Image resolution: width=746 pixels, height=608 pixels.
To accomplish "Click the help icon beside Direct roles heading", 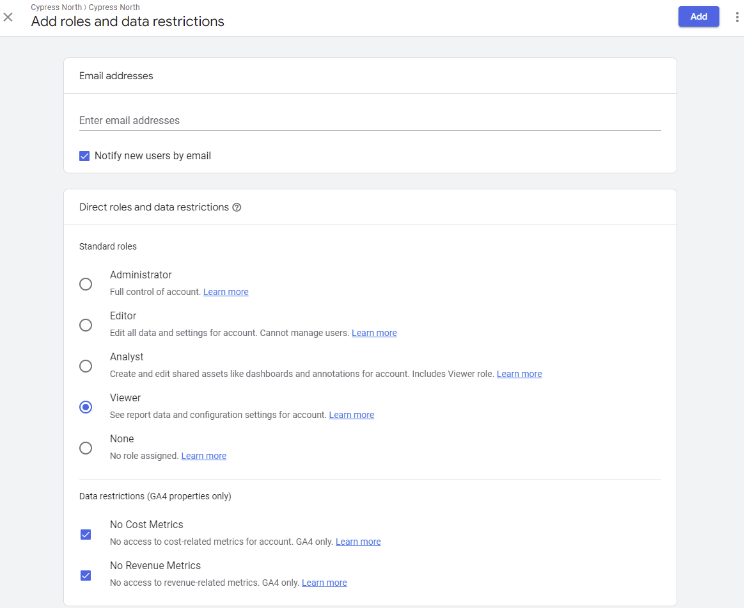I will (x=236, y=207).
